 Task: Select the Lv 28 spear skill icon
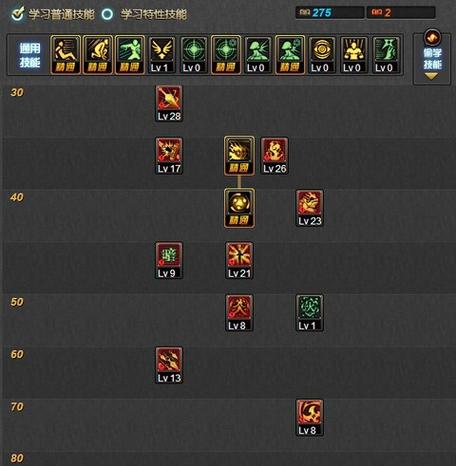click(169, 103)
